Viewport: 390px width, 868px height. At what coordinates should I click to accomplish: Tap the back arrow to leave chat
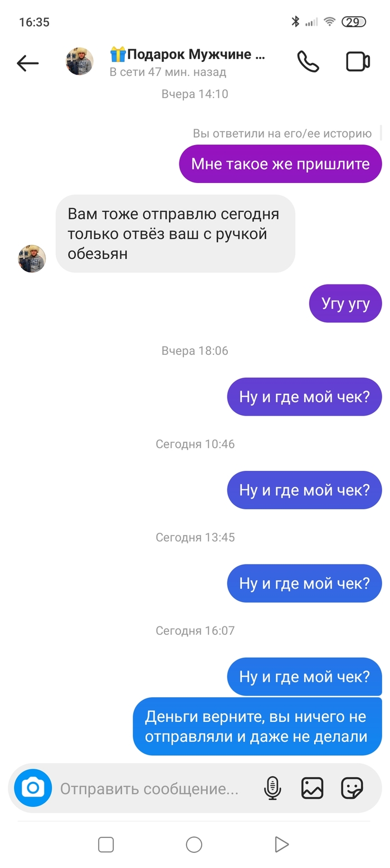coord(28,63)
